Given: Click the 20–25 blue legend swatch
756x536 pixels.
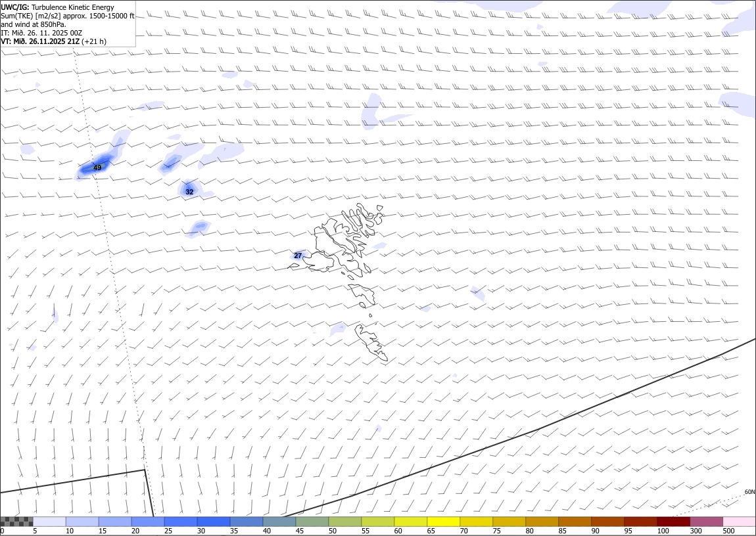Looking at the screenshot, I should tap(148, 522).
